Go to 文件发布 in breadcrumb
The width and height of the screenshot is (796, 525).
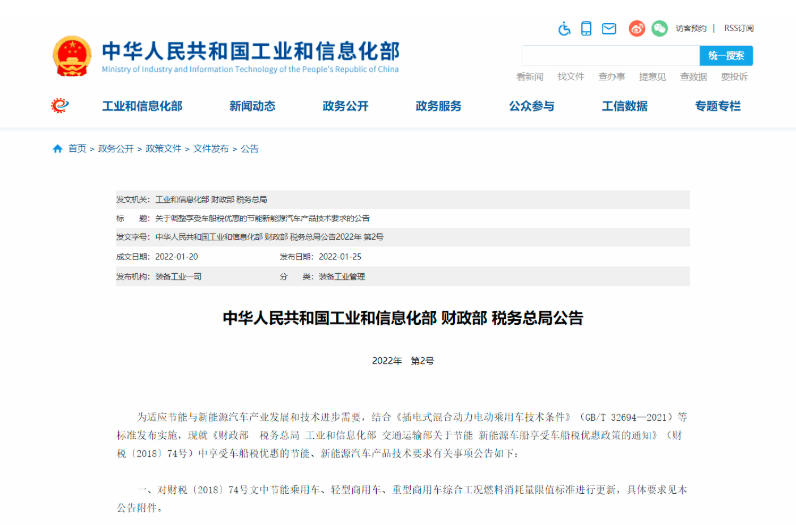pos(211,149)
